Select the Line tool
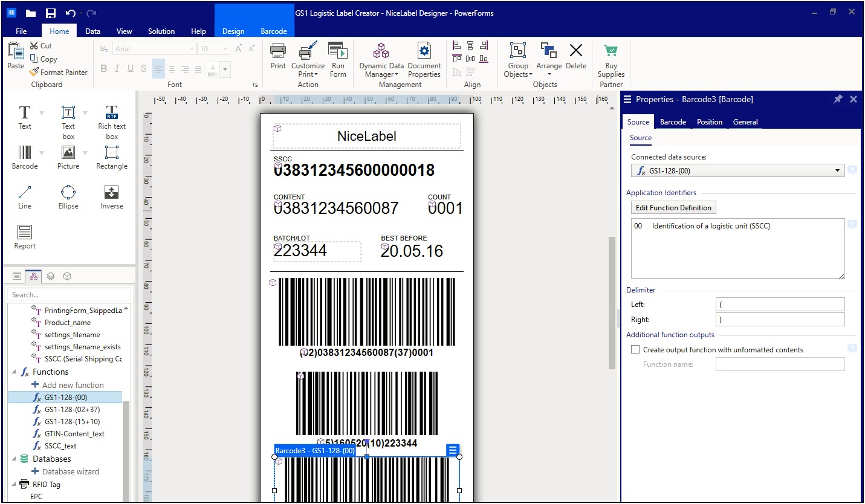Screen dimensions: 865x504 [x=25, y=197]
